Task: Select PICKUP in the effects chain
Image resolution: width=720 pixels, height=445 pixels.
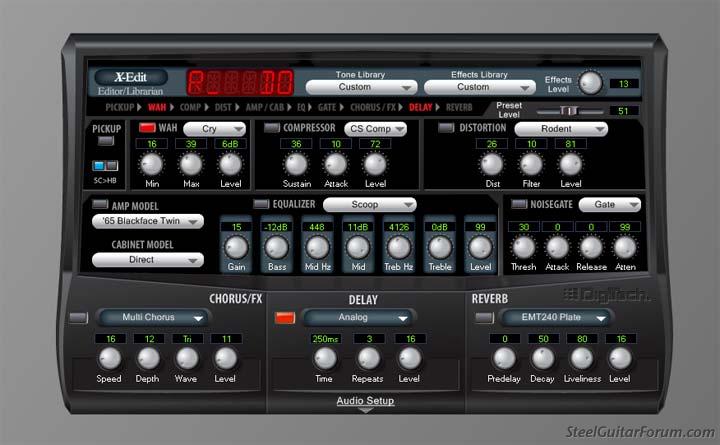Action: point(119,107)
